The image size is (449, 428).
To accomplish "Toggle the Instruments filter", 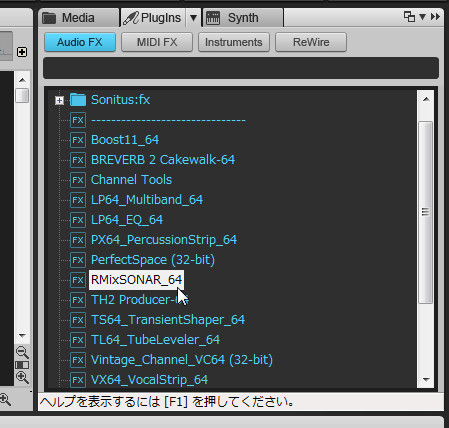I will pos(234,42).
